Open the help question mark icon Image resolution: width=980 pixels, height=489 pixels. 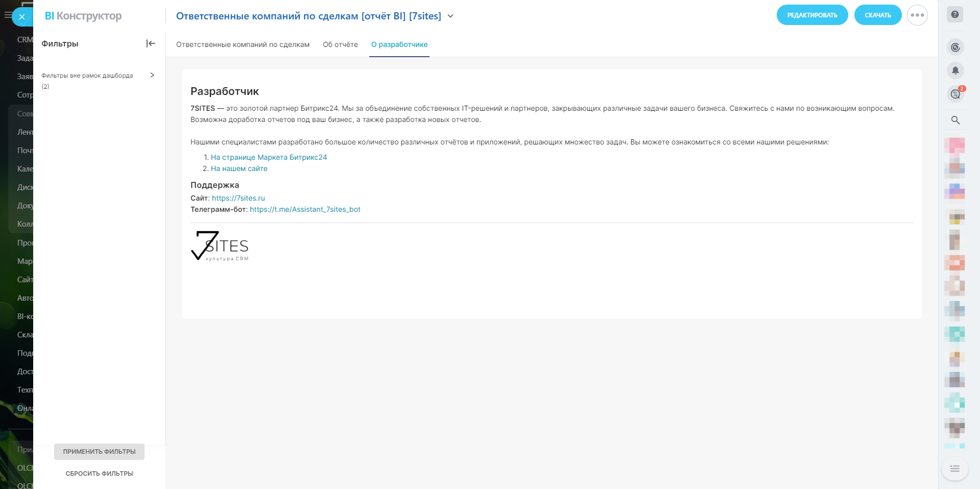[x=955, y=15]
